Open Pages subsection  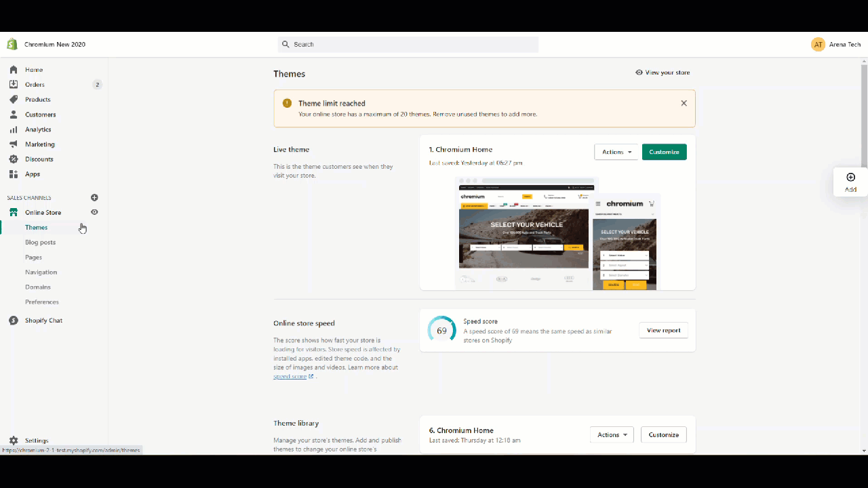(x=34, y=257)
